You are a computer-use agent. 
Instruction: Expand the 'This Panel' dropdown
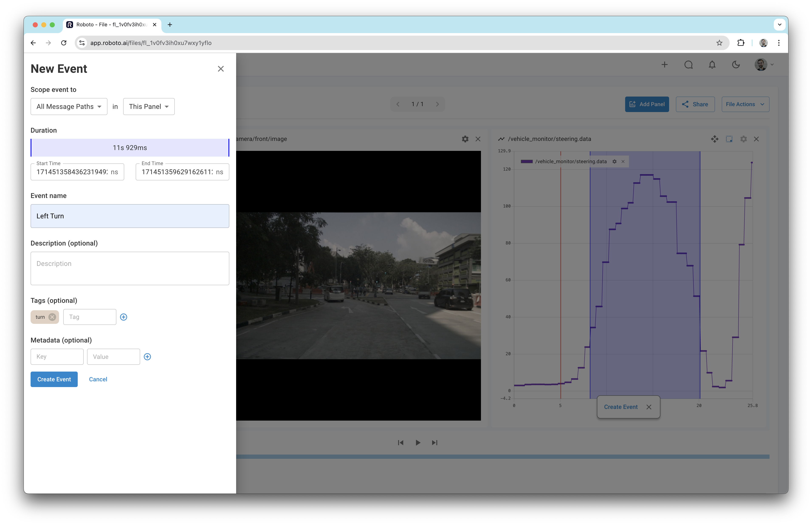149,107
